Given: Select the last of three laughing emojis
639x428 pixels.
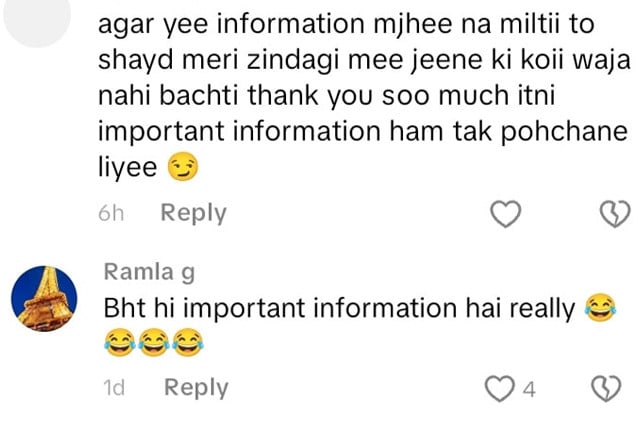Looking at the screenshot, I should [x=188, y=342].
